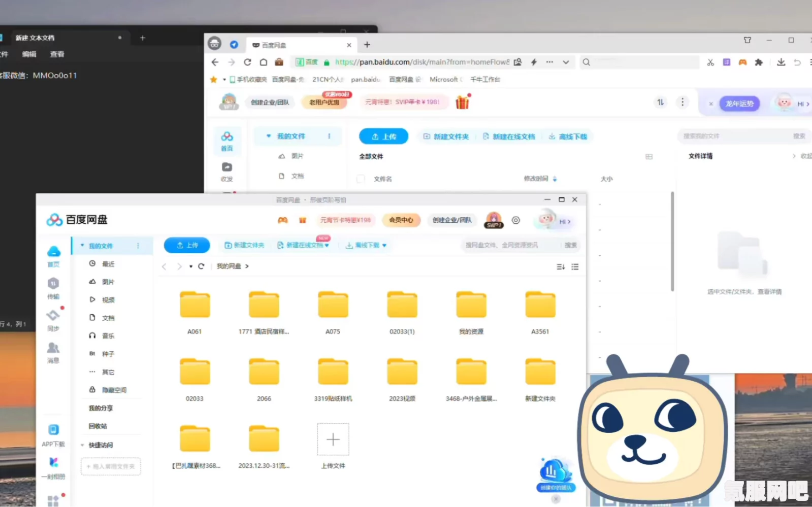Expand 我的网盘 breadcrumb chevron

coord(247,266)
